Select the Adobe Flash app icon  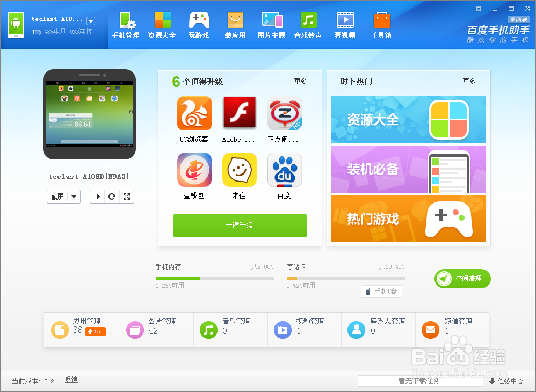click(x=240, y=113)
